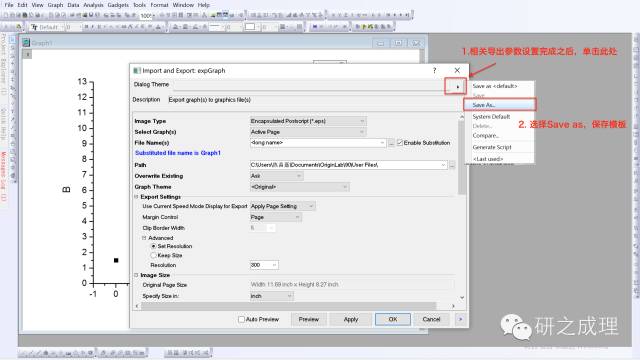Choose Save As... in the theme menu
The width and height of the screenshot is (640, 360).
[x=500, y=105]
